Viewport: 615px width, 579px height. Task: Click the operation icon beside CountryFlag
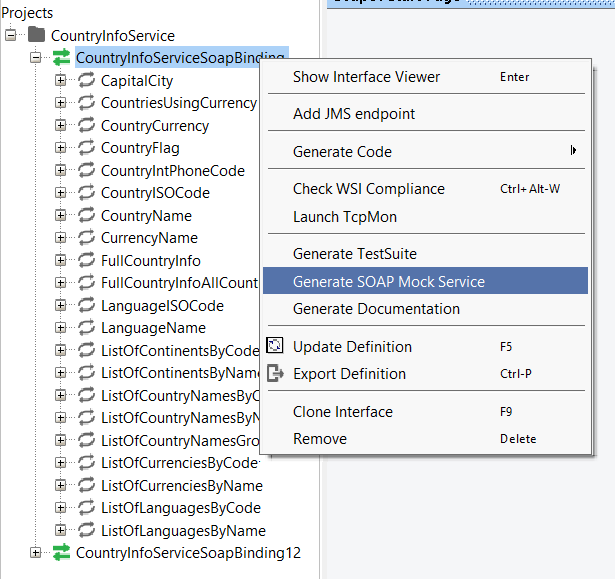(x=86, y=147)
